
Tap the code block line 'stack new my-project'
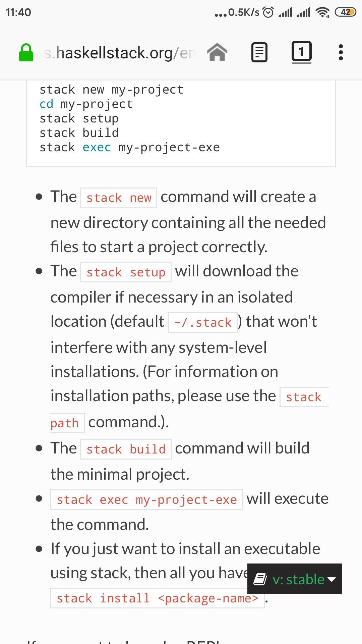point(112,90)
